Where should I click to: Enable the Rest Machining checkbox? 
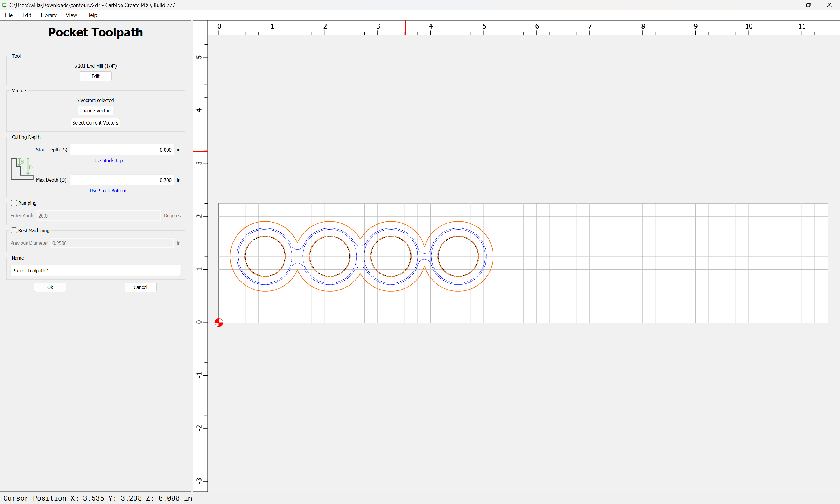(14, 231)
